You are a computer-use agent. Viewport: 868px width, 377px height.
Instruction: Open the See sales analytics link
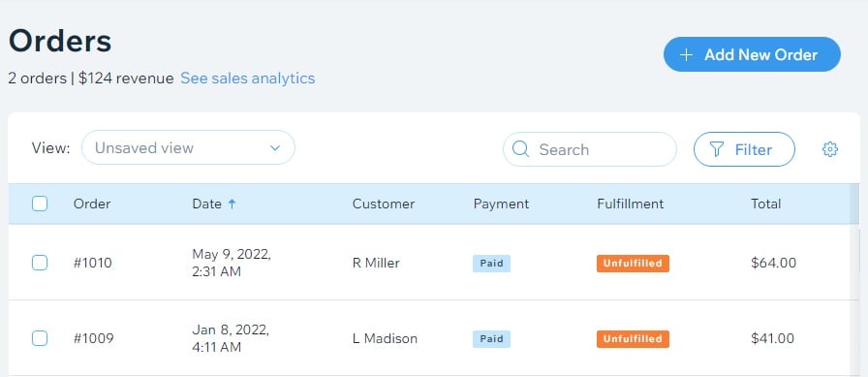point(247,79)
